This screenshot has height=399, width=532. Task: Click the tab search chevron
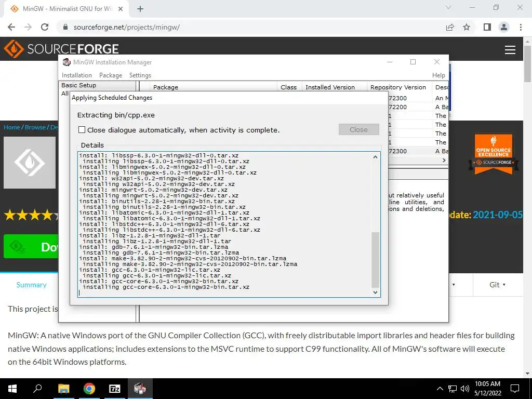[x=448, y=7]
